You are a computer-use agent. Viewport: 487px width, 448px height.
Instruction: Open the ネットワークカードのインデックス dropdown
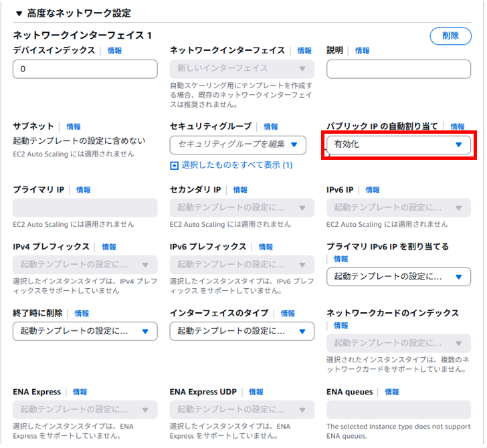[399, 344]
